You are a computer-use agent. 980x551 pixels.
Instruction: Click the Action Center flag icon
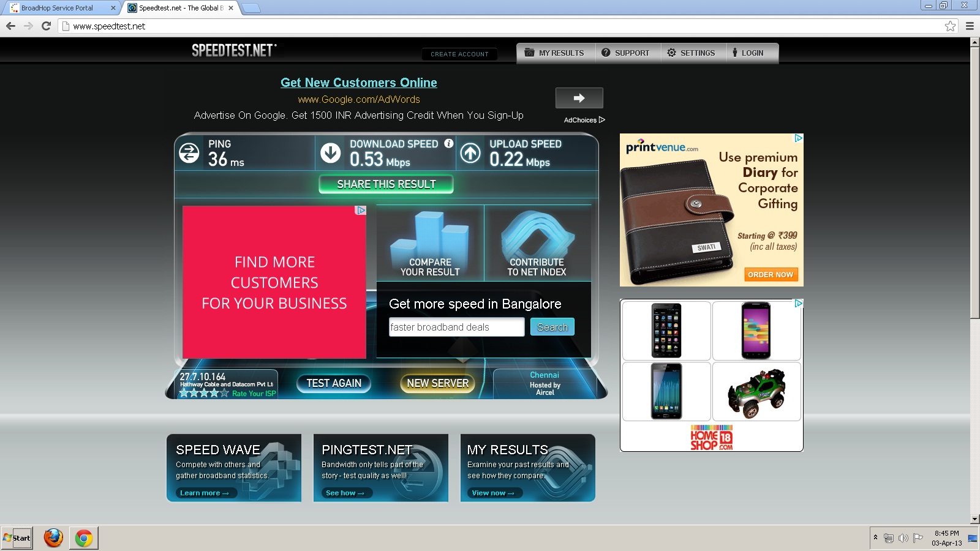point(918,538)
